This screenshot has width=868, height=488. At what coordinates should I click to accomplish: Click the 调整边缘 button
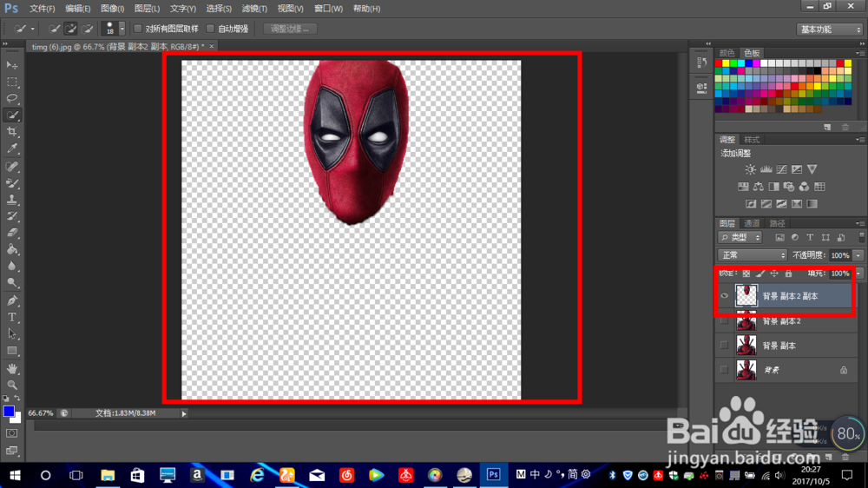pyautogui.click(x=290, y=29)
